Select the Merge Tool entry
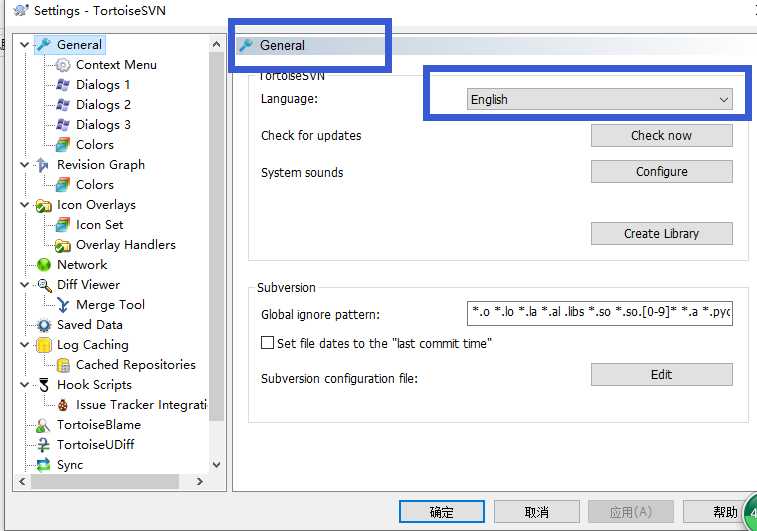The image size is (757, 531). coord(111,305)
